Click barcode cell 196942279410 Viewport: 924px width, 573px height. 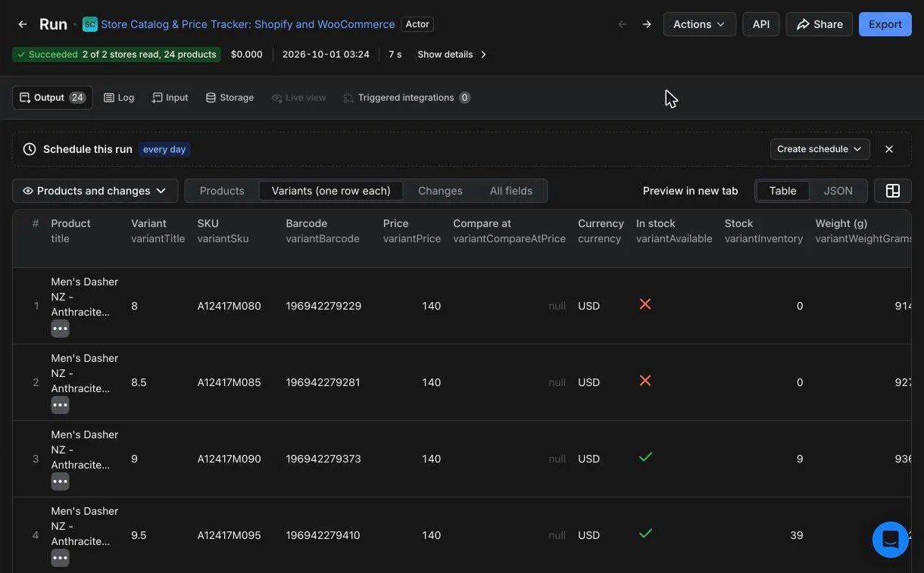point(323,535)
